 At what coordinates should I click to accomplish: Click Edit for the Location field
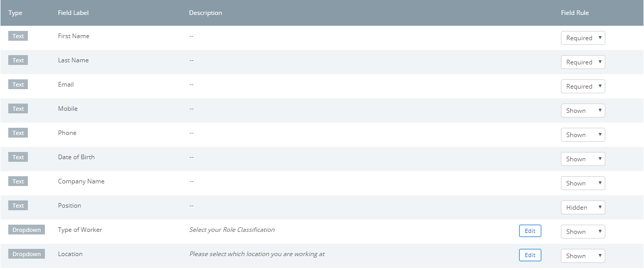(x=530, y=255)
